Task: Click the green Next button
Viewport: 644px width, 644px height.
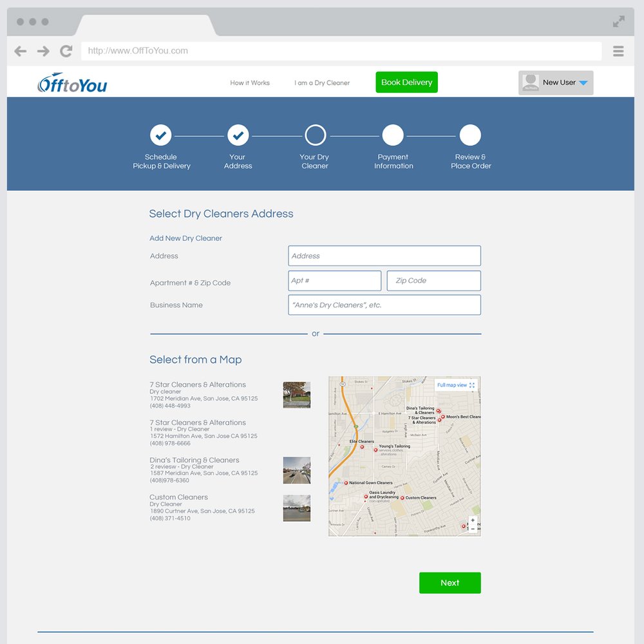Action: point(450,583)
